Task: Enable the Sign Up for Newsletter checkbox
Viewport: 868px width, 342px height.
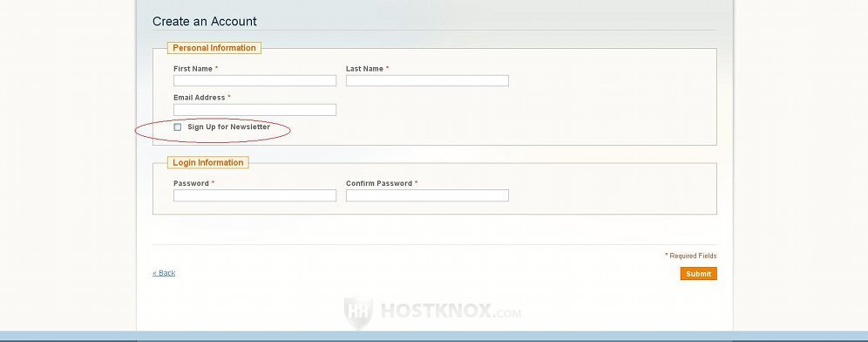Action: (177, 127)
